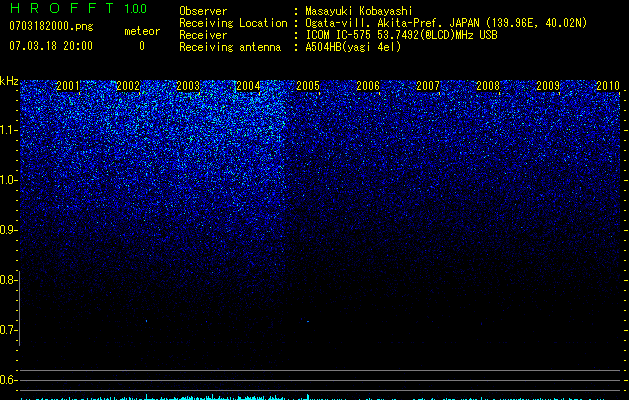Click the Receiver label
Viewport: 629px width, 400px height.
(x=203, y=35)
